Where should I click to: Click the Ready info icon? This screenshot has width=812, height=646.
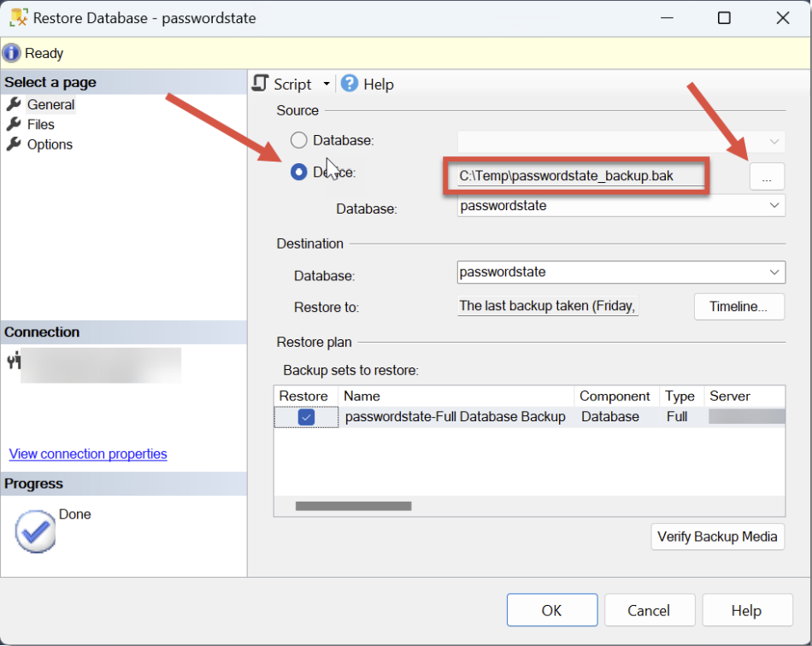tap(11, 53)
